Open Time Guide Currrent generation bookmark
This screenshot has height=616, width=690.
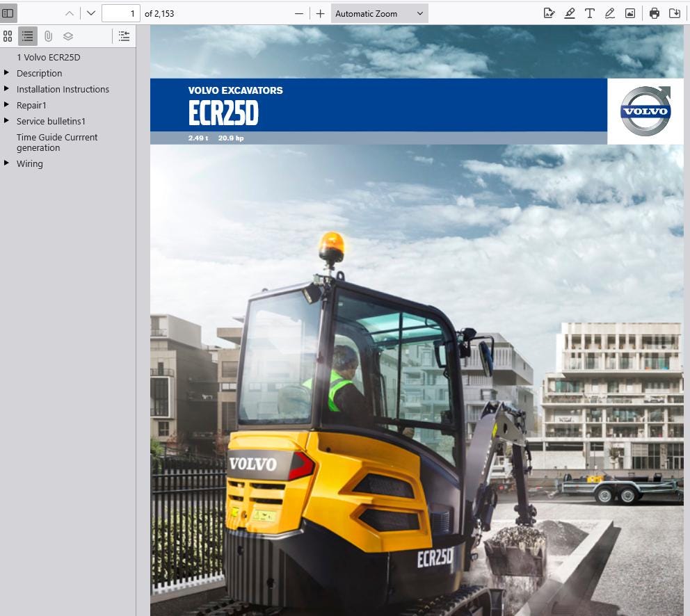click(57, 143)
